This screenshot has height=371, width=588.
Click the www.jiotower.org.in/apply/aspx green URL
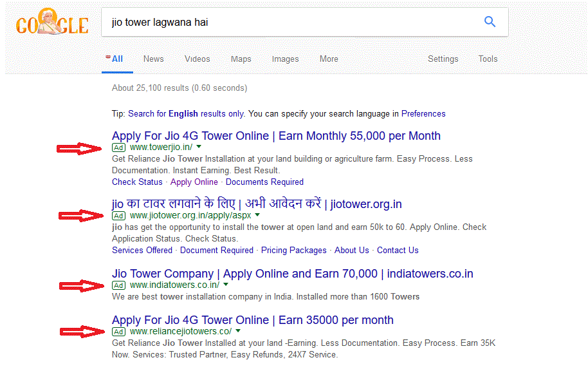[190, 216]
